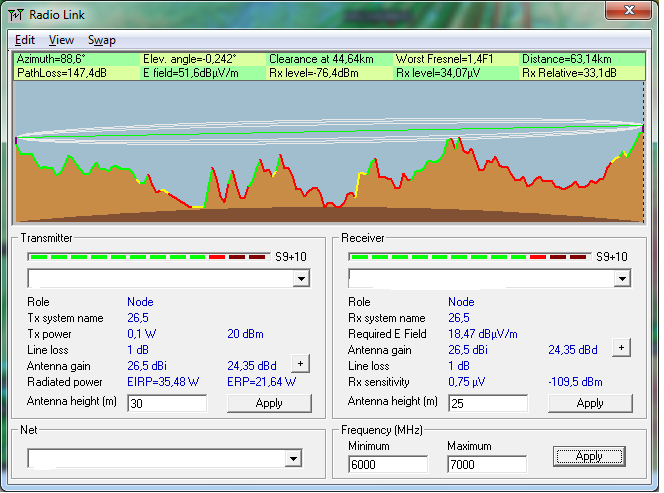Select the minimum frequency input field

point(387,464)
